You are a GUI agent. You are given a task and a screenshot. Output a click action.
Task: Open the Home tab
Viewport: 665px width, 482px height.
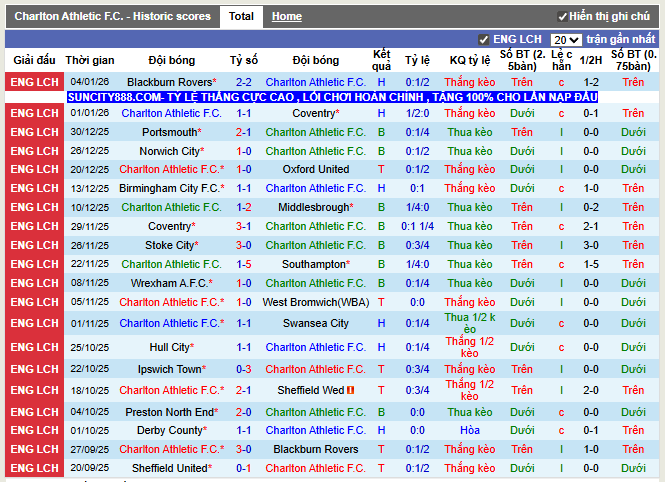click(x=287, y=17)
